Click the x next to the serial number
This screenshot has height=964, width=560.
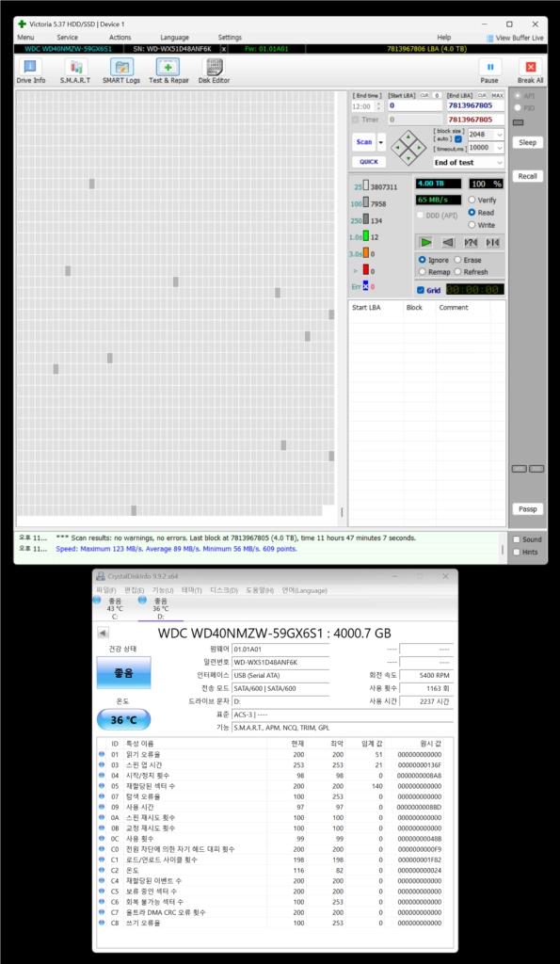224,49
